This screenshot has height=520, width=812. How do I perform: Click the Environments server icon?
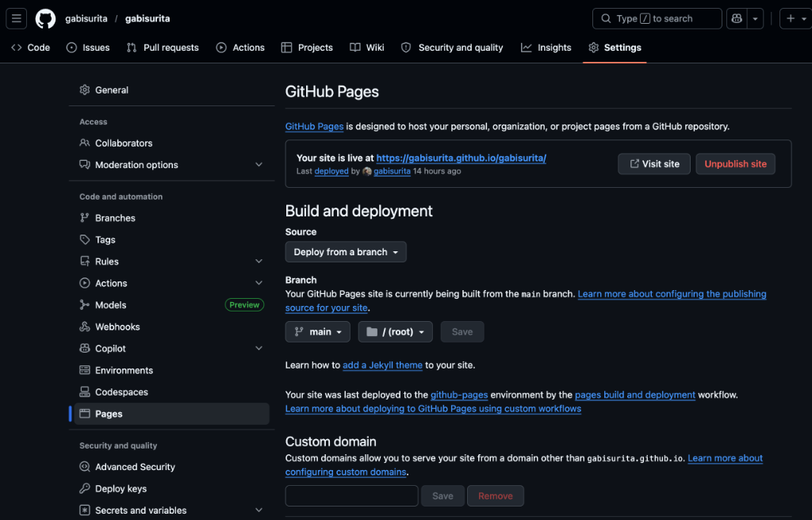(x=84, y=370)
